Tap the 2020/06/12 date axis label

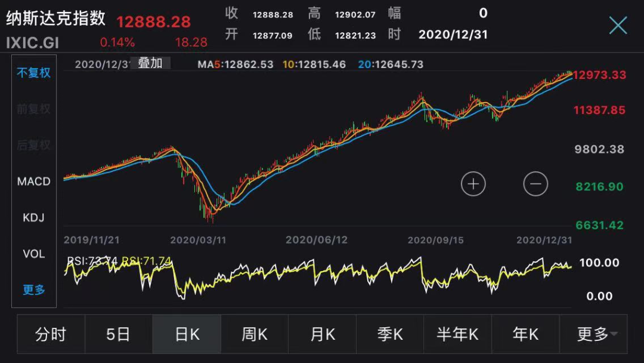tap(317, 240)
